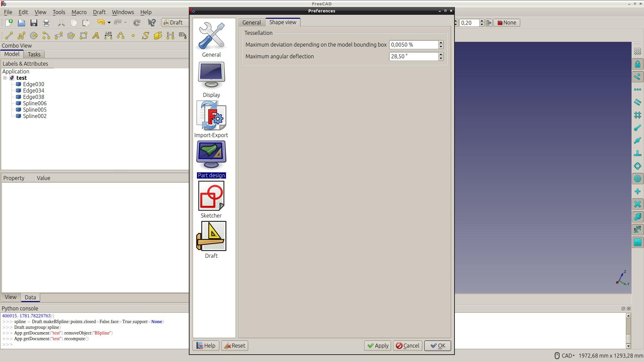
Task: Select the Draft Text 'A' tool
Action: 96,36
